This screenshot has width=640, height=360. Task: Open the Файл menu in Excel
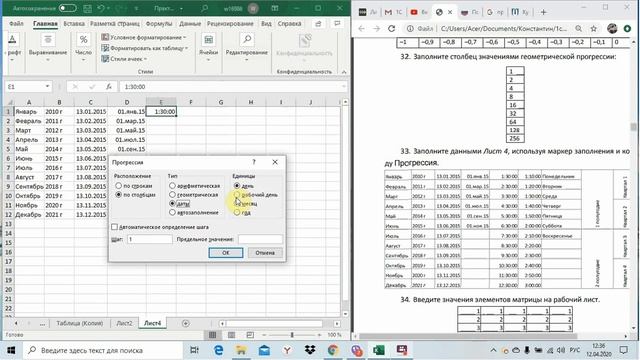(x=16, y=24)
